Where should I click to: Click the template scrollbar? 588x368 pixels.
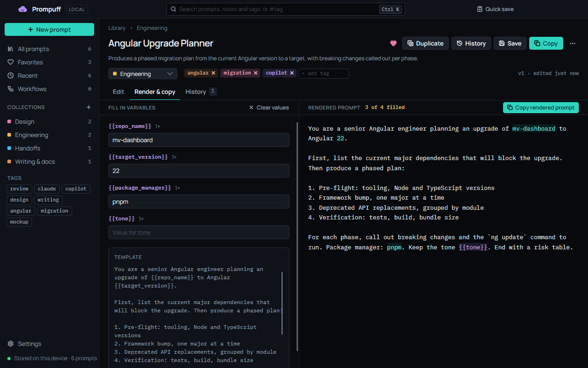point(282,303)
